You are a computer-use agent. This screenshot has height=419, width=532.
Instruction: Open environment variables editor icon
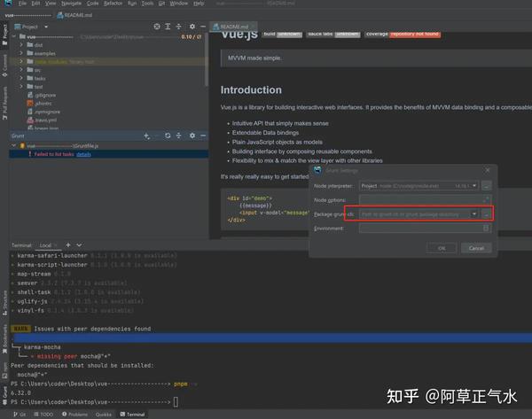pyautogui.click(x=486, y=229)
